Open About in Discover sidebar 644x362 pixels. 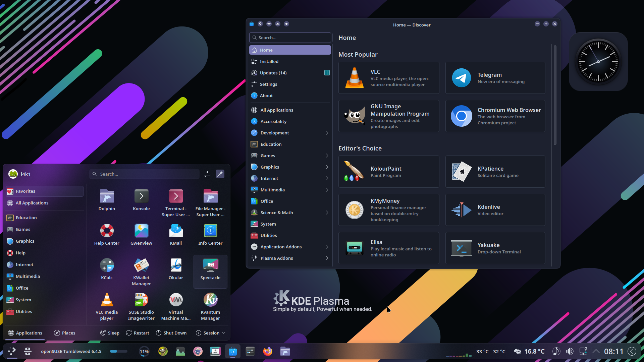click(x=290, y=96)
